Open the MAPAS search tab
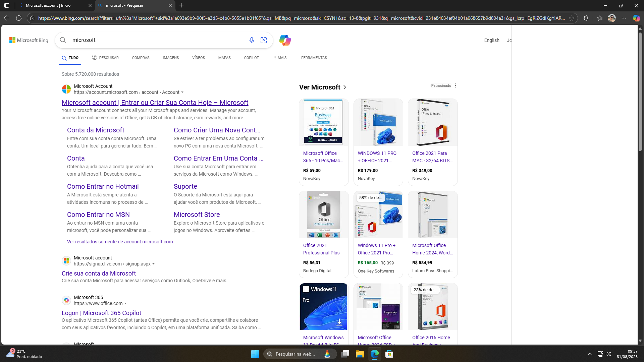This screenshot has width=644, height=362. (x=224, y=58)
